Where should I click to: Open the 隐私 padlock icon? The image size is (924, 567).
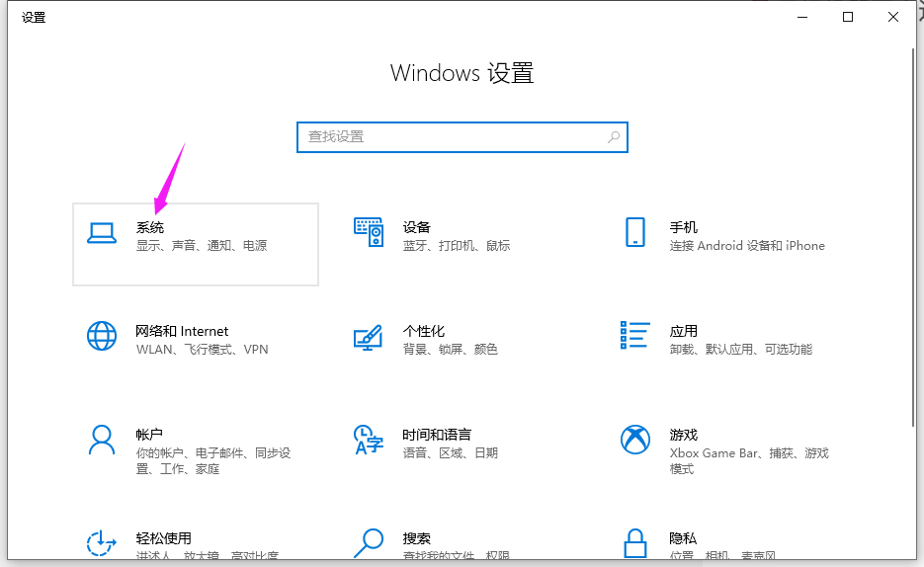coord(635,543)
